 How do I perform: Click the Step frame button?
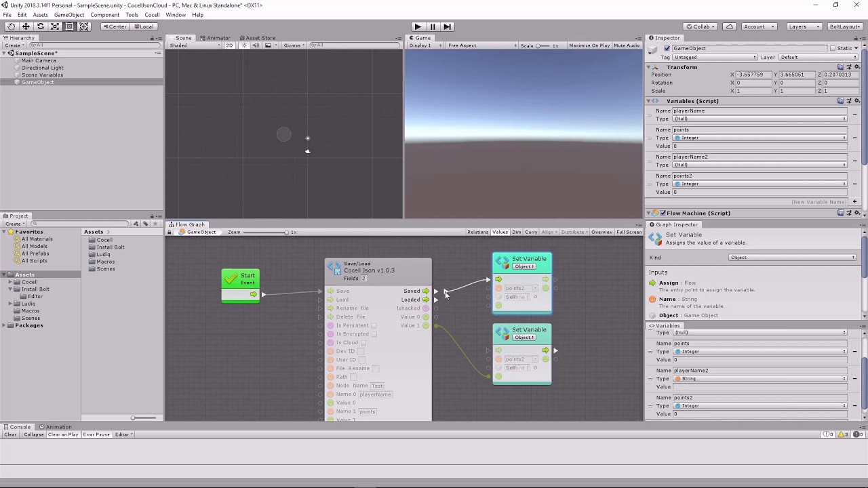[447, 26]
